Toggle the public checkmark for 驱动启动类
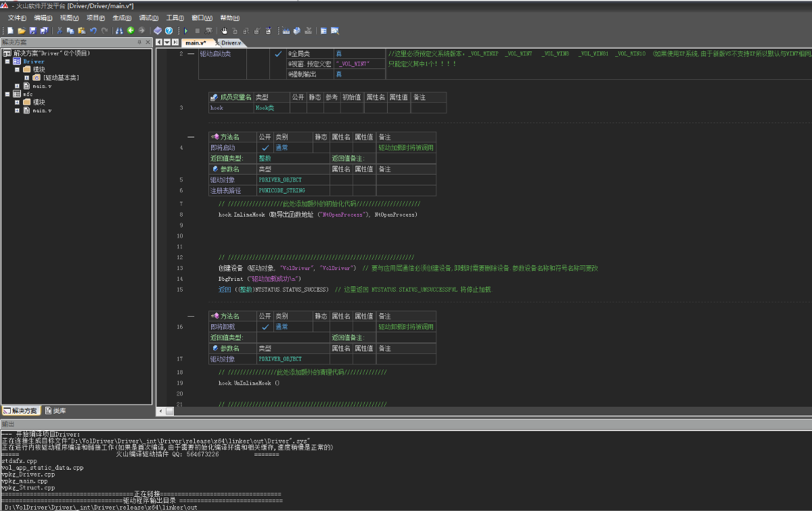The height and width of the screenshot is (511, 812). (x=277, y=53)
